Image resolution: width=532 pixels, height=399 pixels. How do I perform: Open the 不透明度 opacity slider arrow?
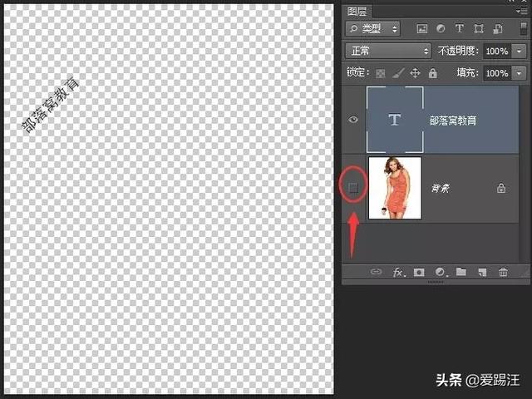click(x=520, y=51)
